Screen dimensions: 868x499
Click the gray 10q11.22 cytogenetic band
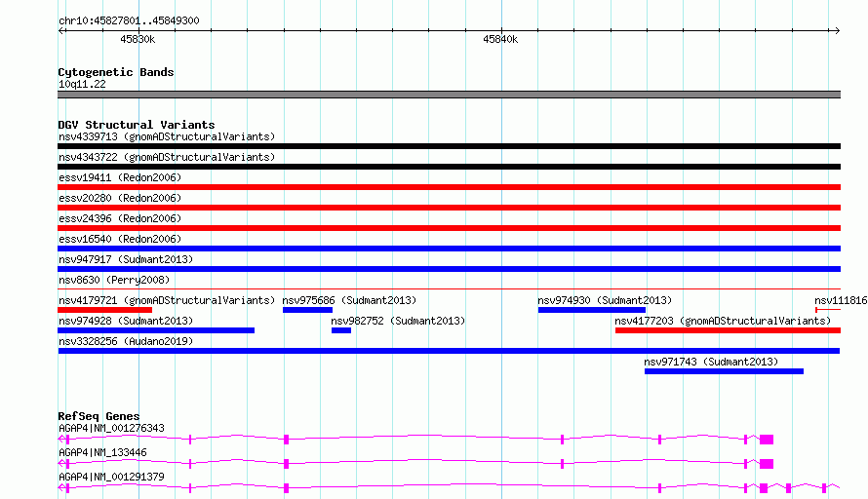pos(449,95)
